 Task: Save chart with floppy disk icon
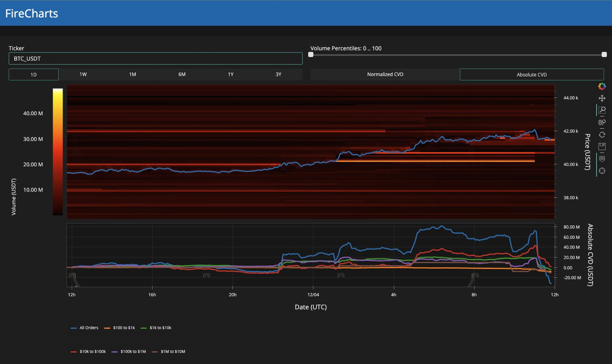(x=602, y=147)
